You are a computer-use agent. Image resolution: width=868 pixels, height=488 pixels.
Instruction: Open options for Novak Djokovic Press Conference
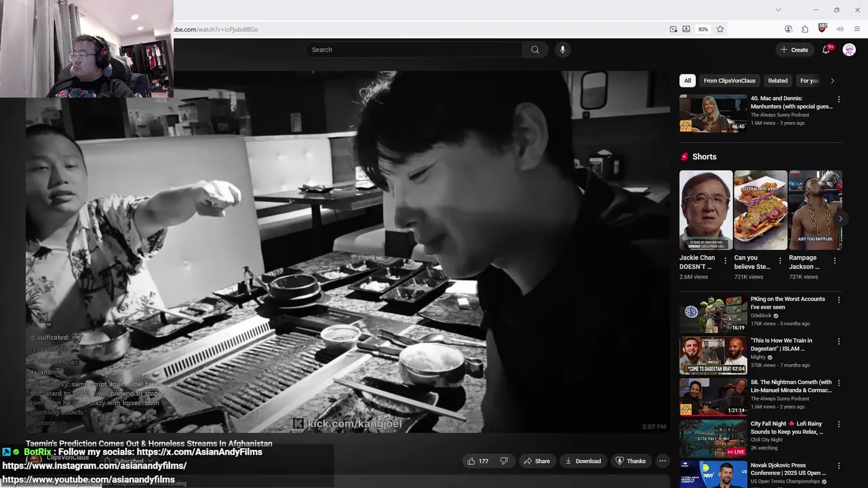(x=839, y=466)
